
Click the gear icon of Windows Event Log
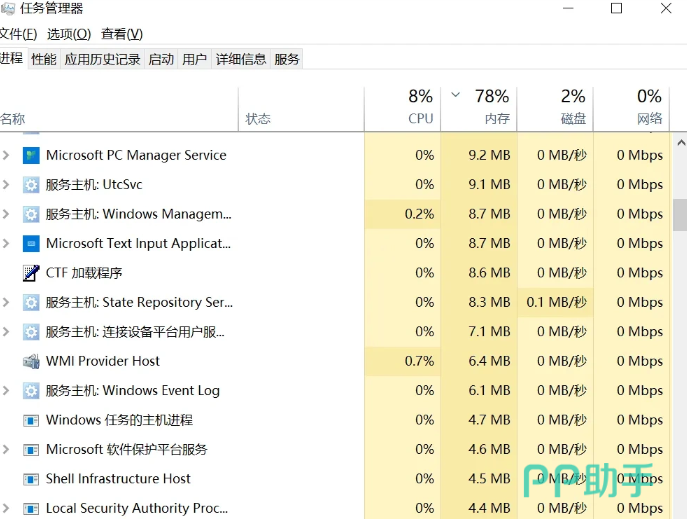31,391
